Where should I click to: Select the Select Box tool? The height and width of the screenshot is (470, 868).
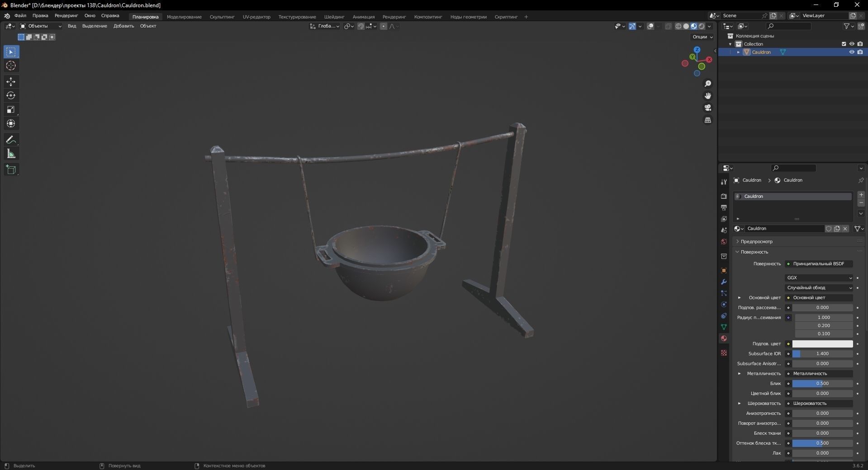[x=11, y=52]
